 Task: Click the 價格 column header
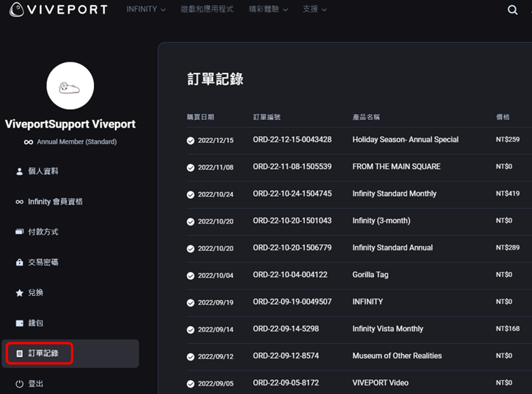pyautogui.click(x=503, y=117)
